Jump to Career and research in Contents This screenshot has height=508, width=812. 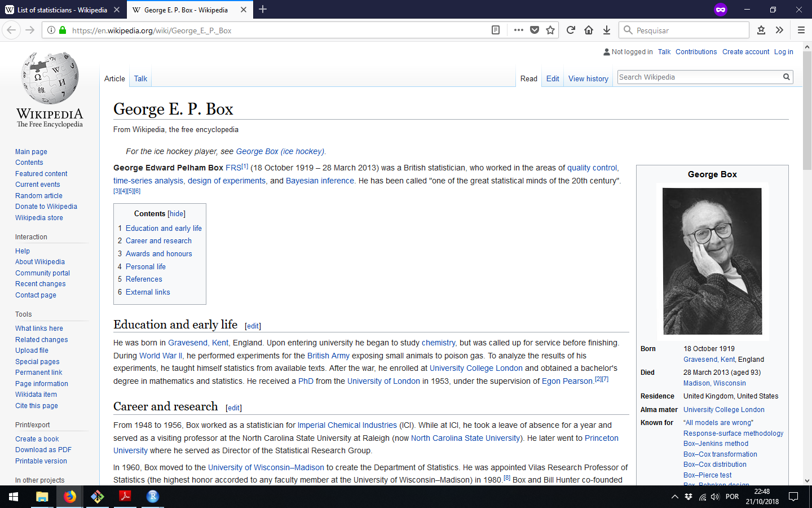[158, 241]
